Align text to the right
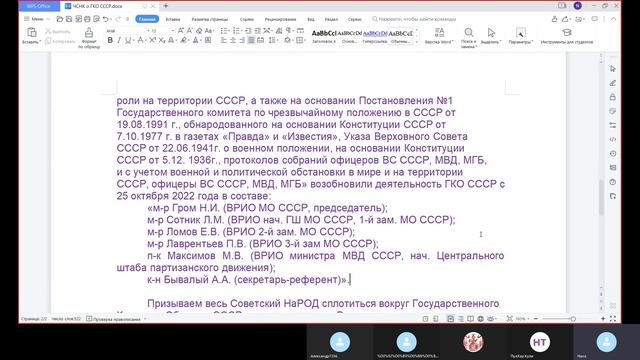640x360 pixels. coord(242,40)
